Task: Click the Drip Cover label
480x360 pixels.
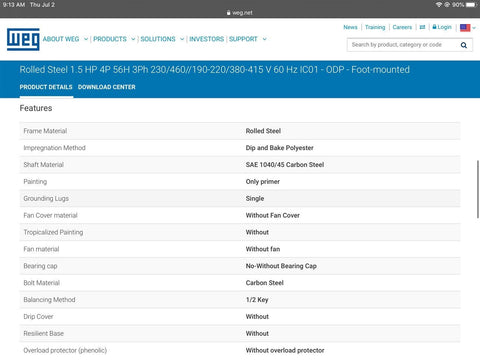Action: (x=38, y=317)
